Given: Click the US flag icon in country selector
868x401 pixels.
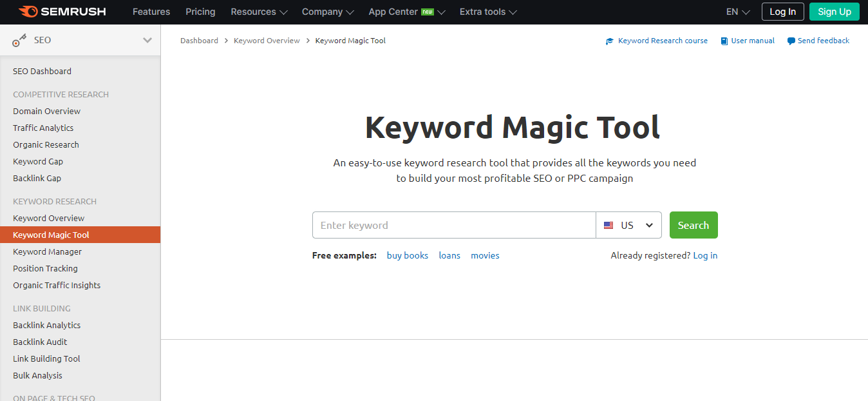Looking at the screenshot, I should coord(609,226).
